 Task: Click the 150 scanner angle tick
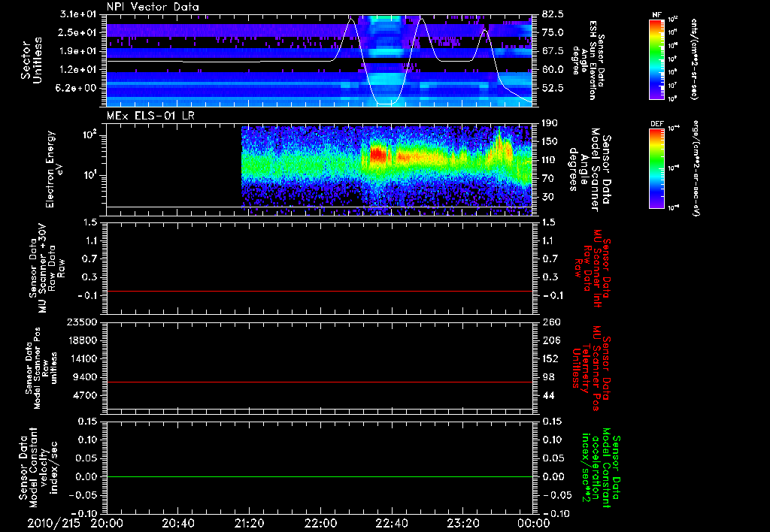click(x=550, y=141)
